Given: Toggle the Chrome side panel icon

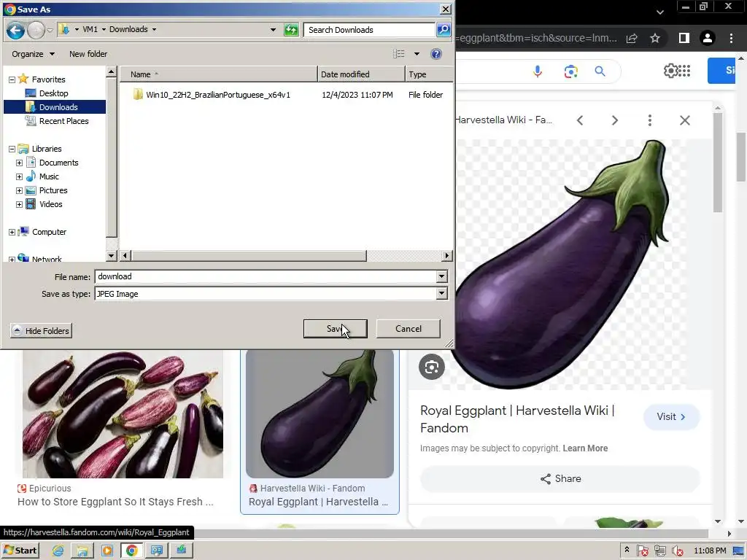Looking at the screenshot, I should (x=684, y=38).
